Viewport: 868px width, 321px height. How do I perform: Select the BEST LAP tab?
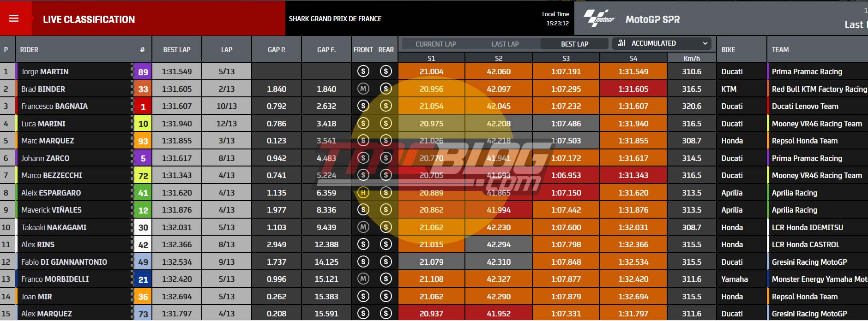click(x=574, y=44)
